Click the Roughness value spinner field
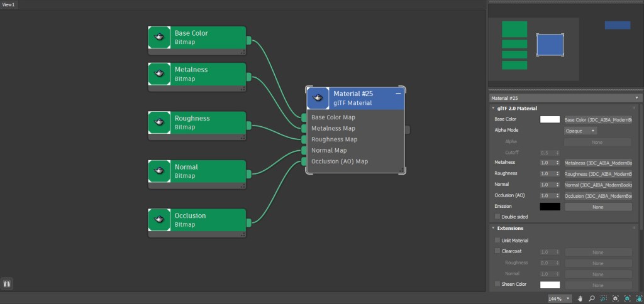The width and height of the screenshot is (644, 304). (x=547, y=173)
